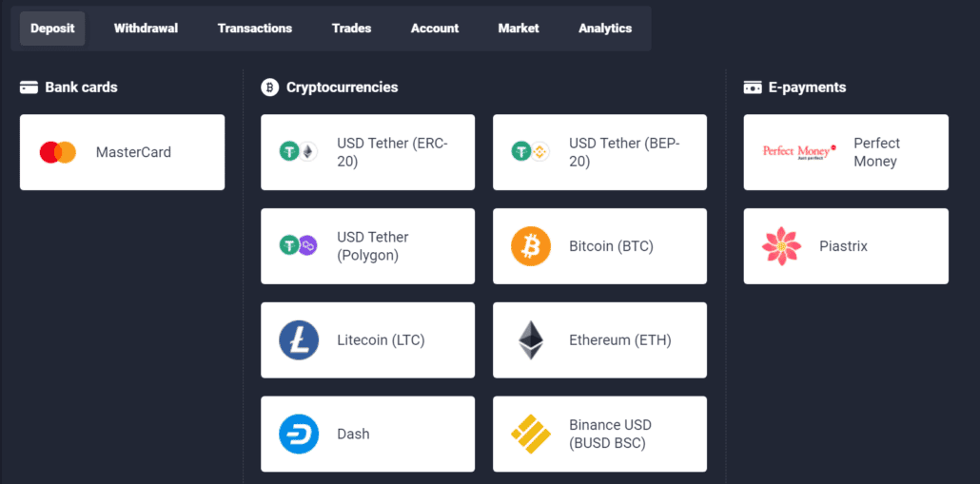The height and width of the screenshot is (484, 980).
Task: Switch to the Transactions tab
Action: [x=255, y=29]
